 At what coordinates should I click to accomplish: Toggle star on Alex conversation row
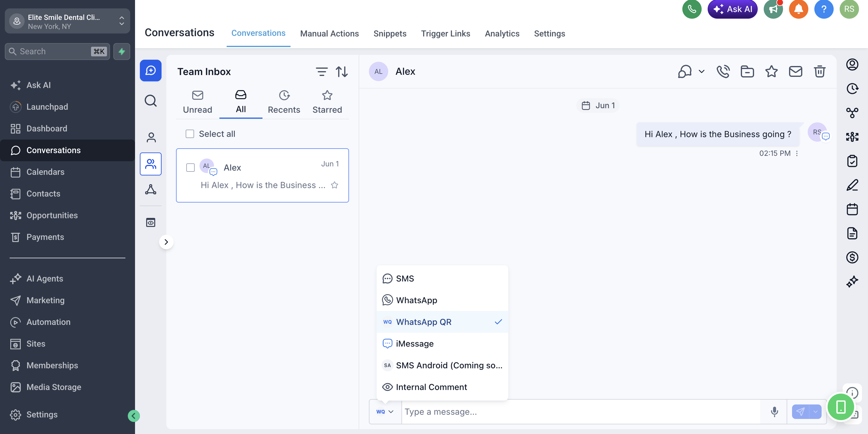pyautogui.click(x=334, y=185)
